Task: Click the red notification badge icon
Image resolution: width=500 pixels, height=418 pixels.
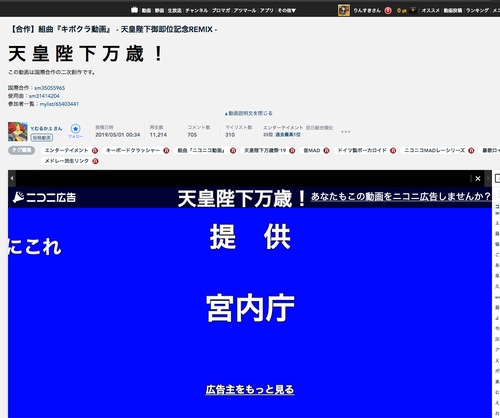Action: pos(388,11)
